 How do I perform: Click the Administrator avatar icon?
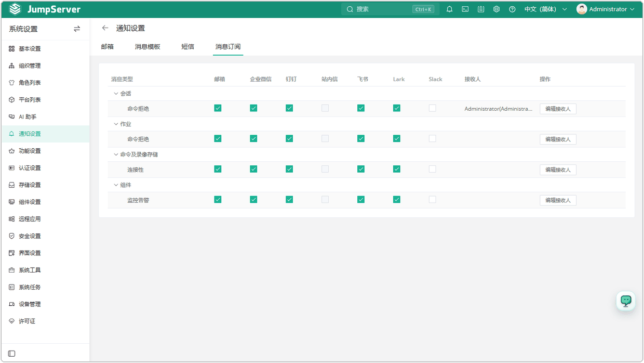pos(582,9)
